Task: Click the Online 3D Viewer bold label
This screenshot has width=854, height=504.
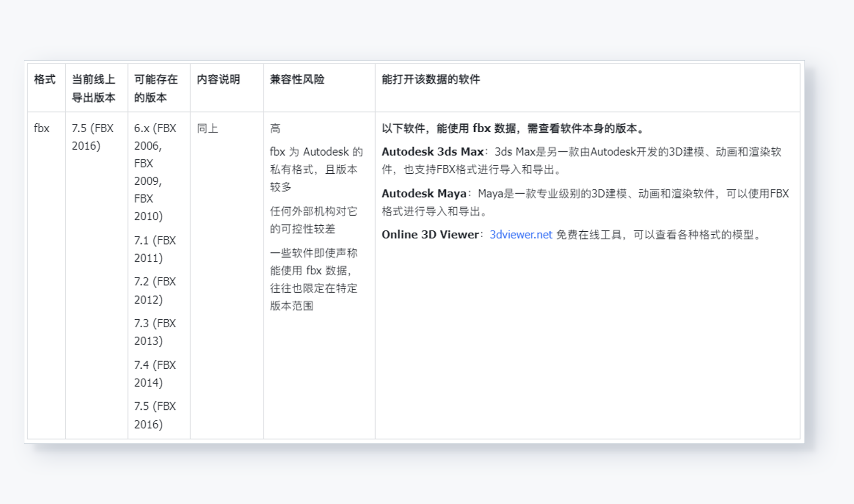Action: 430,235
